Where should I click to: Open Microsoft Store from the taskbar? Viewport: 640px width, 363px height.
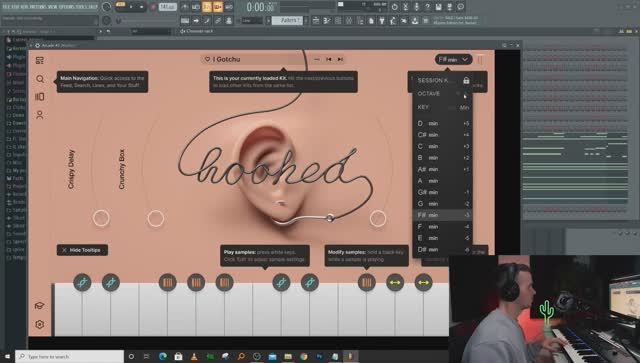pos(178,356)
